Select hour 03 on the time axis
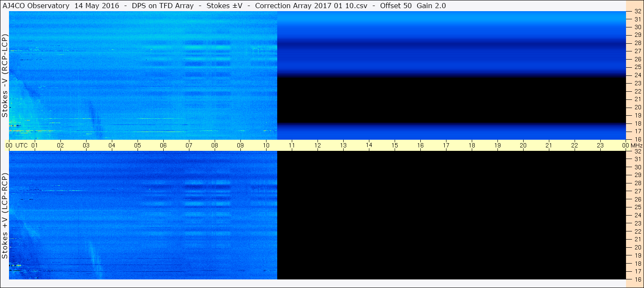644x288 pixels. [86, 145]
